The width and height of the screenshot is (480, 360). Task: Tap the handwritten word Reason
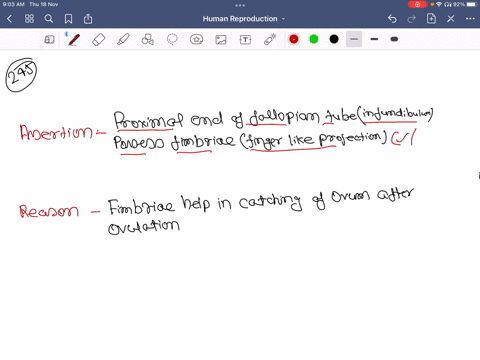tap(49, 211)
